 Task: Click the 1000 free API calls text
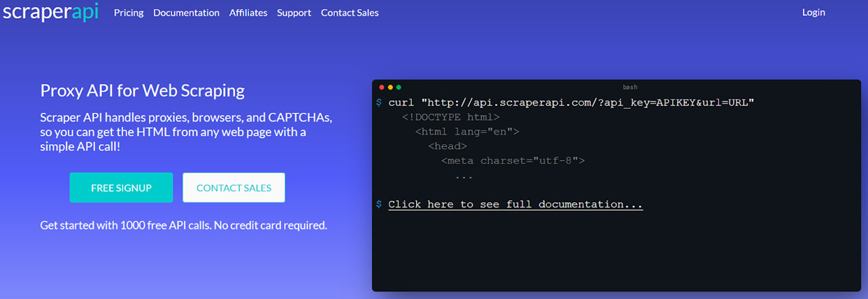coord(183,225)
